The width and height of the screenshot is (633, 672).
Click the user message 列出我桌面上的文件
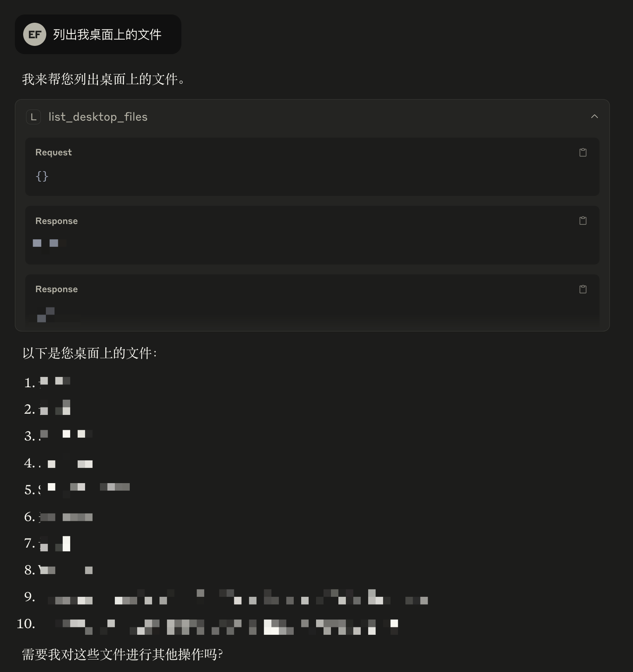click(107, 34)
